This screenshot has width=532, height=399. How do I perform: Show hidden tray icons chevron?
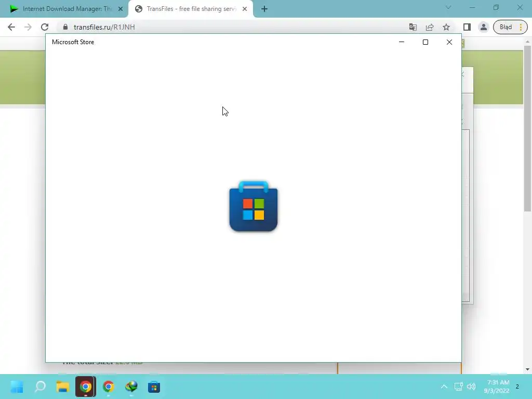[x=444, y=387]
